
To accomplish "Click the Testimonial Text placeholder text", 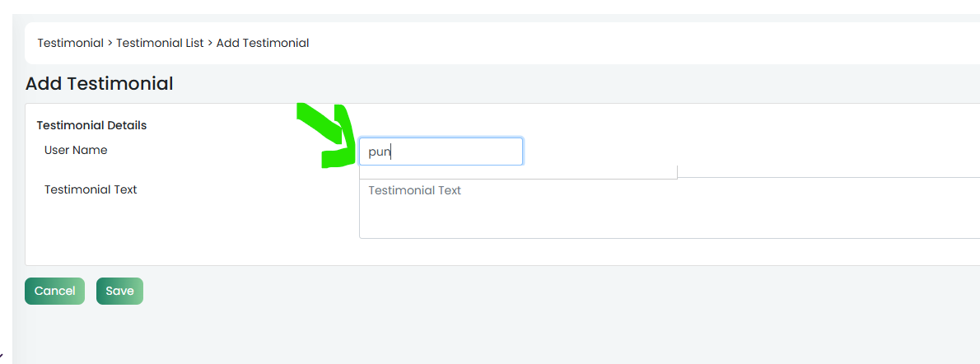I will 414,190.
